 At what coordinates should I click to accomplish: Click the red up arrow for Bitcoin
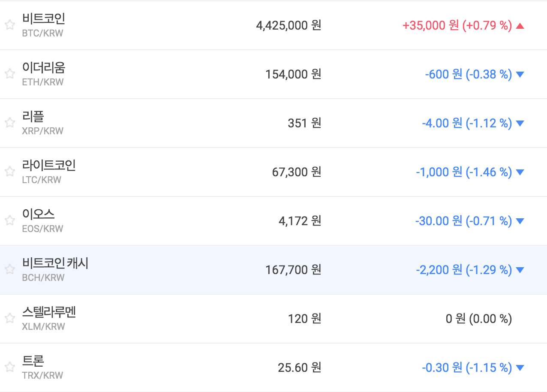520,26
